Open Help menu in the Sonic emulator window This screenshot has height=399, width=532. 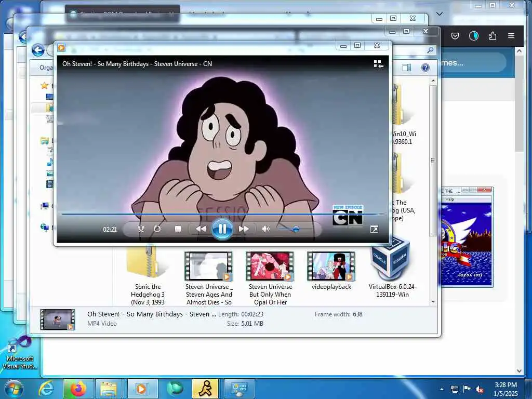[449, 199]
